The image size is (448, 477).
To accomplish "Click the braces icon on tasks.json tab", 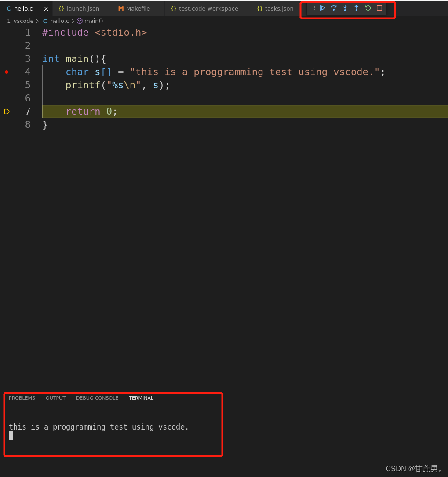I will 259,9.
